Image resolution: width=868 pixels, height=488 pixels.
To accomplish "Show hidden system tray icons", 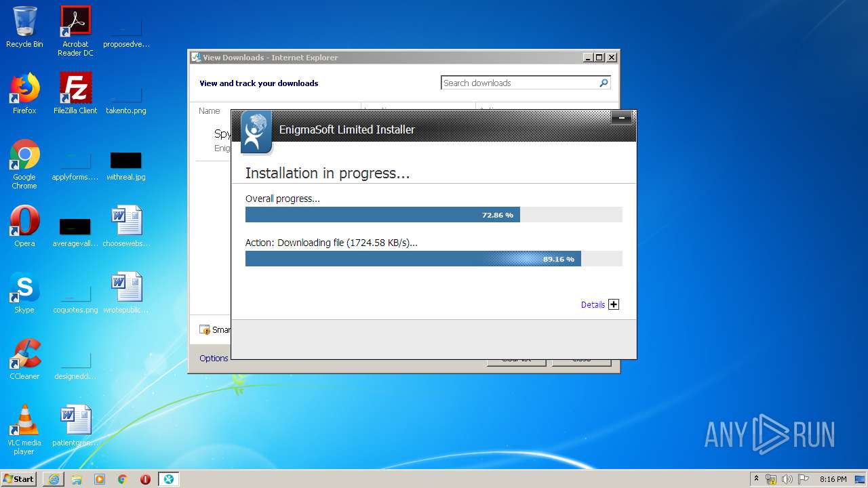I will (x=756, y=479).
